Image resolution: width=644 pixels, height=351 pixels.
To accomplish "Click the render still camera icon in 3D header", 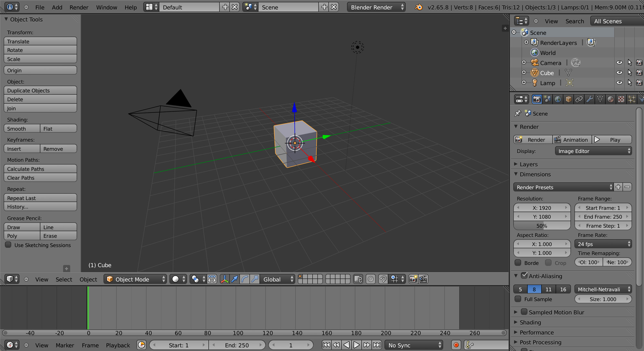I will pyautogui.click(x=413, y=279).
